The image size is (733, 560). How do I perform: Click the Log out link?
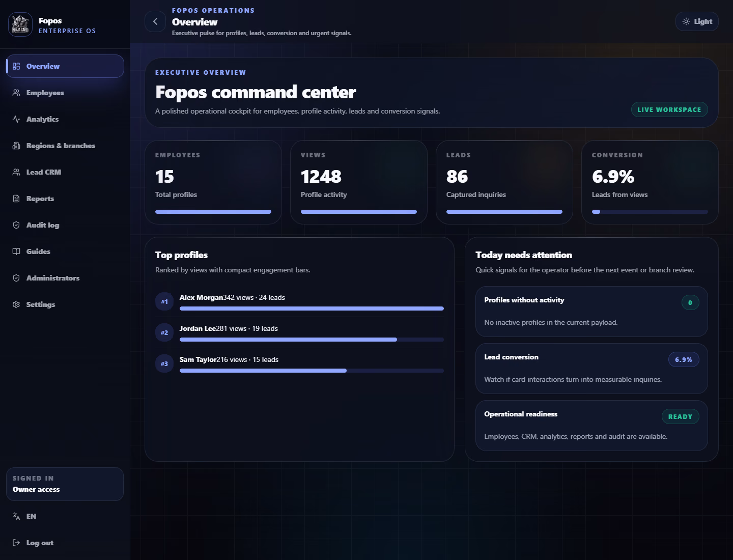(65, 543)
